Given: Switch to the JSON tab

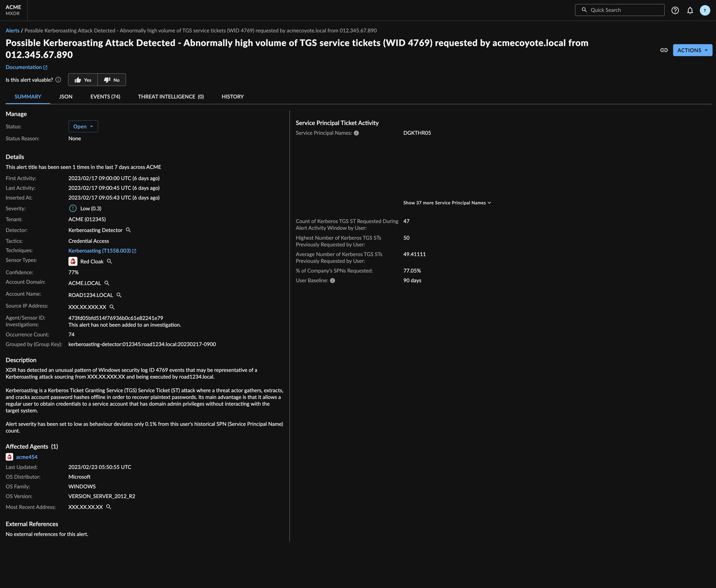Looking at the screenshot, I should pos(66,96).
